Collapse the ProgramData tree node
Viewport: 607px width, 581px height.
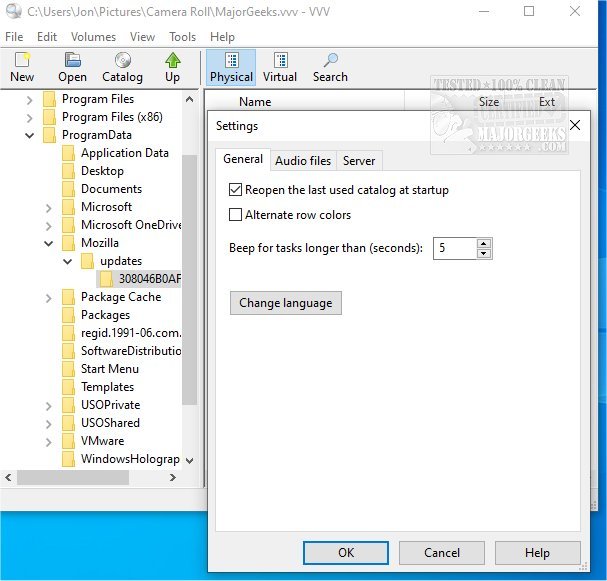pos(29,135)
